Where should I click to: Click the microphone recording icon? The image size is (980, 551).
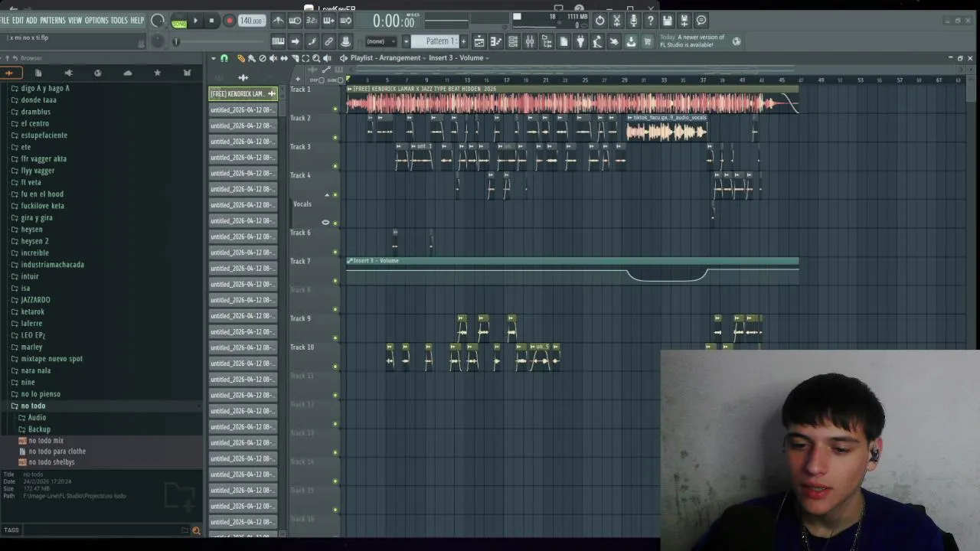coord(633,21)
